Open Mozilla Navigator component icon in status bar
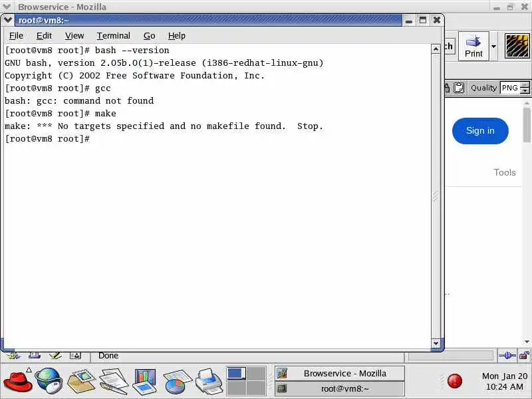 click(x=13, y=356)
